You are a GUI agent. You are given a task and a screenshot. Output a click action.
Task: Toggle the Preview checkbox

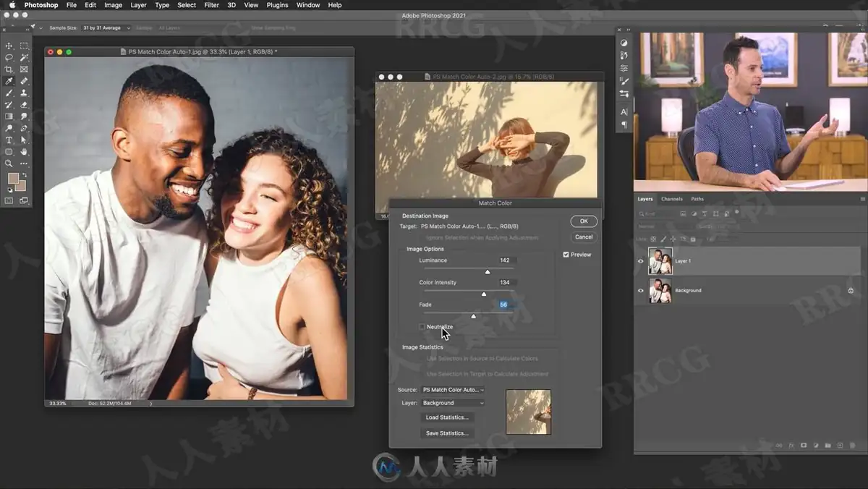tap(566, 255)
